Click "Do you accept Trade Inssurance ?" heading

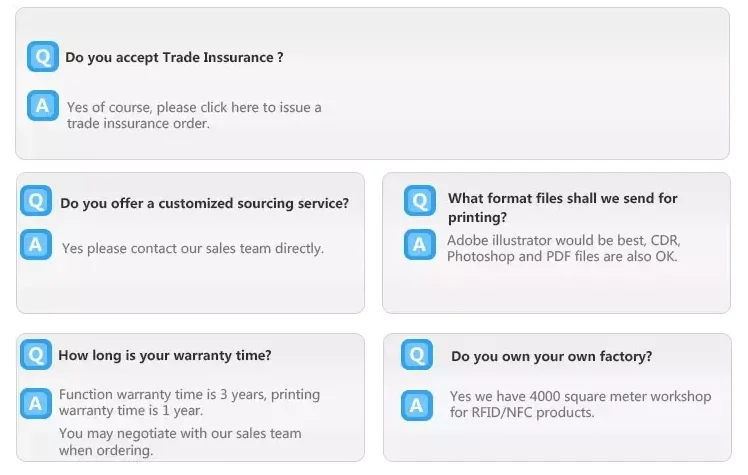174,58
